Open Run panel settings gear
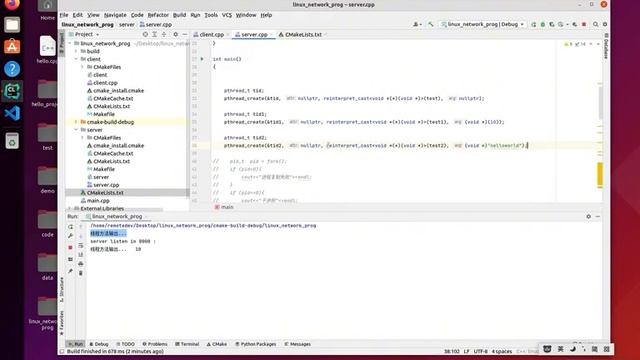 (589, 216)
